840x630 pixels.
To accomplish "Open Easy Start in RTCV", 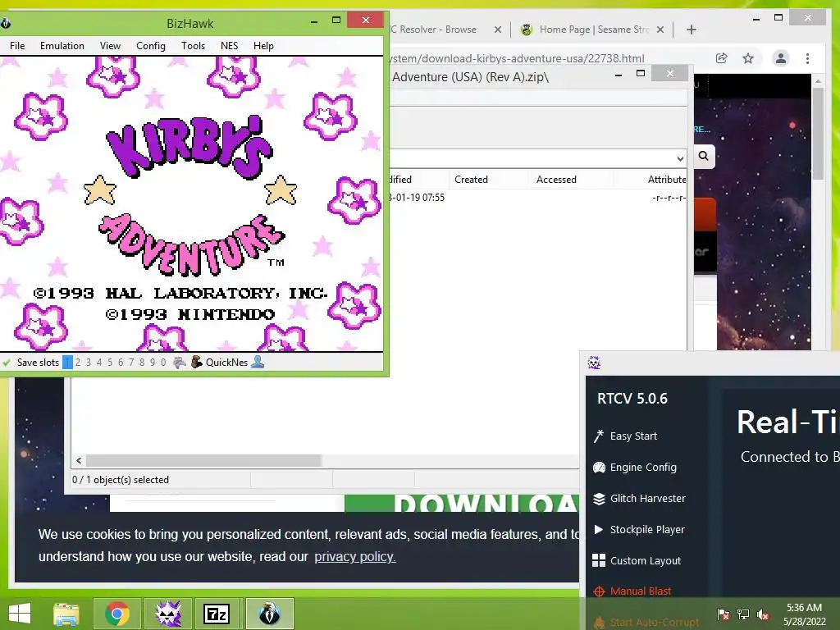I will (625, 436).
